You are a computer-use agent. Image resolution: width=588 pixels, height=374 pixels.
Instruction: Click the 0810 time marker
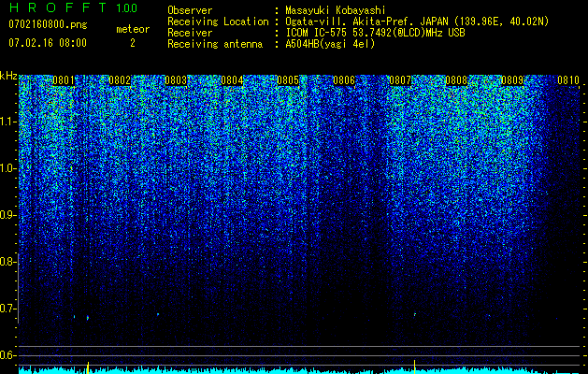coord(568,80)
